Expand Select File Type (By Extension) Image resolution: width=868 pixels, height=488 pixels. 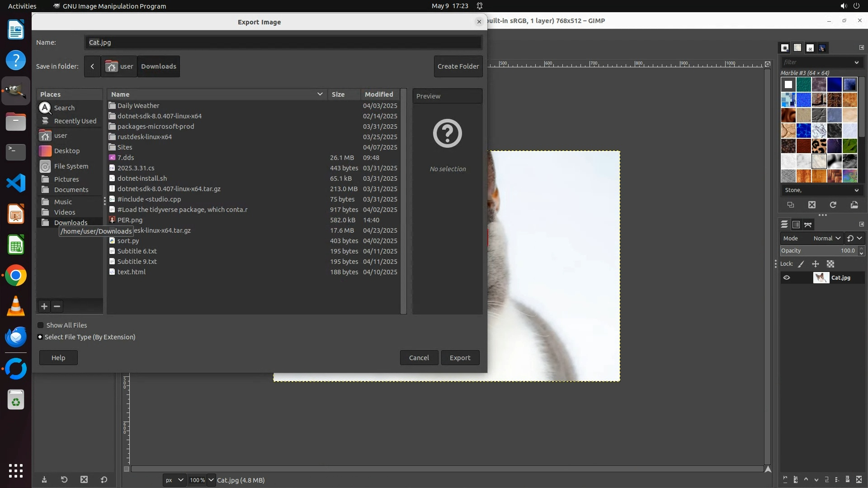[40, 337]
